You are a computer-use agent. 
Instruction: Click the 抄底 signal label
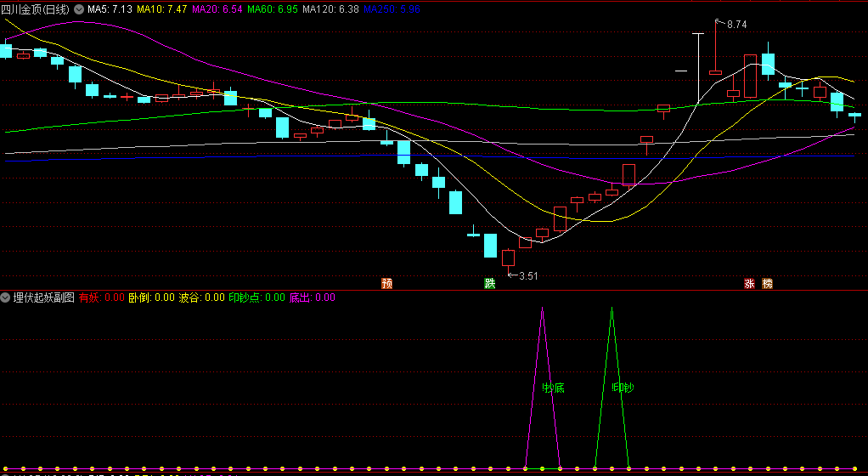point(554,388)
